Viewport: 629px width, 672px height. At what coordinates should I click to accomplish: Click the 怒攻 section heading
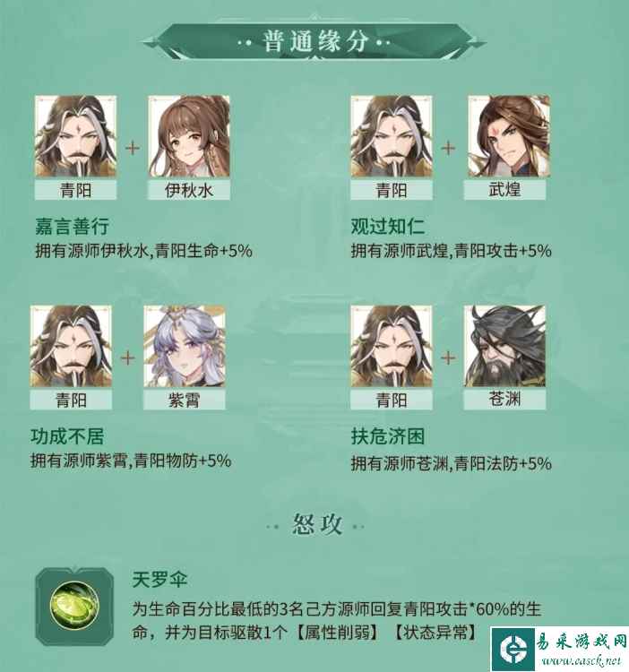click(x=316, y=524)
